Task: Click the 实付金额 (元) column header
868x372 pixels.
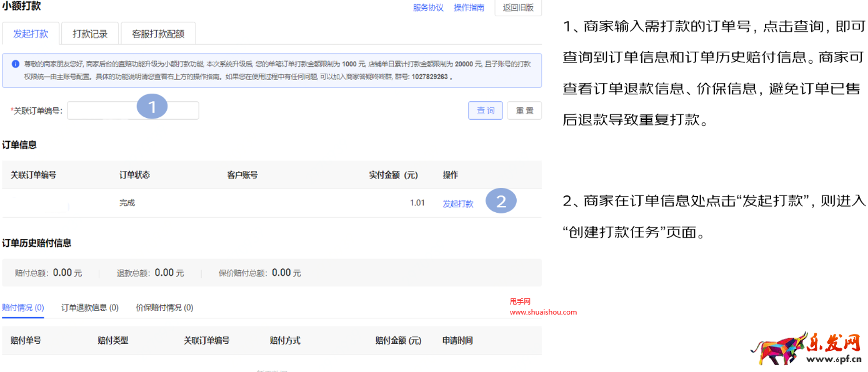Action: click(393, 175)
